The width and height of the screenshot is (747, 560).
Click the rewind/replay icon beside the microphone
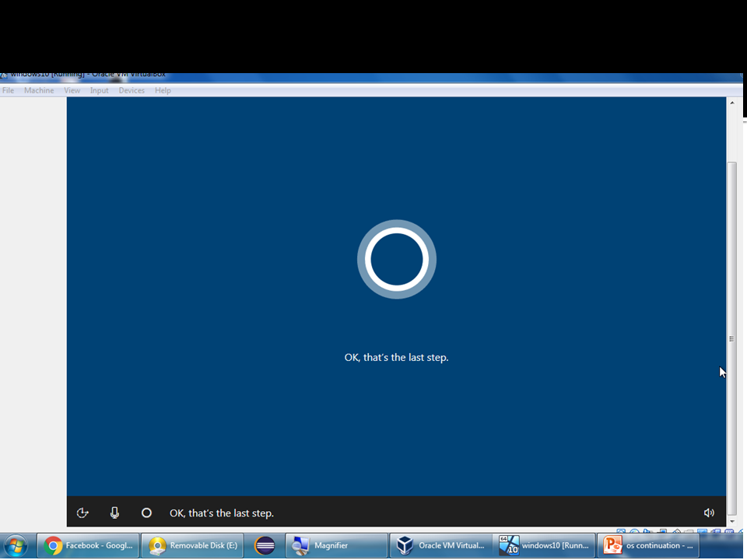pyautogui.click(x=82, y=513)
